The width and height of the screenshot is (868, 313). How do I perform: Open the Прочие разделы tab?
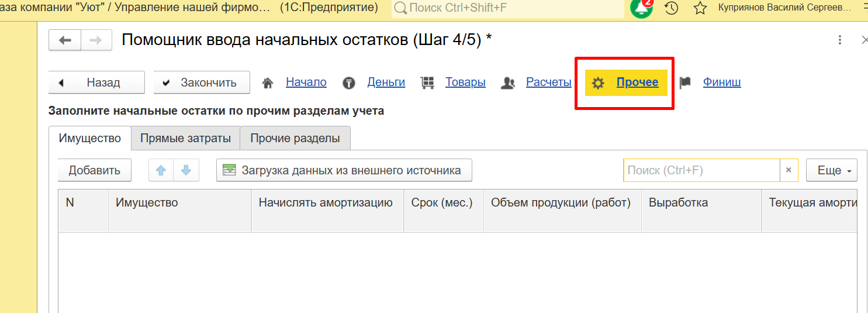295,139
